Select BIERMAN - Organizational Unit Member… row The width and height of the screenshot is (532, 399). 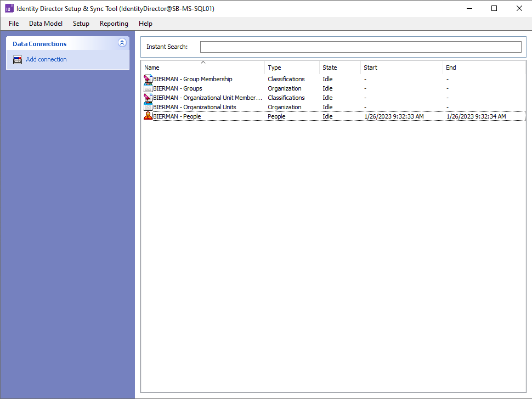334,98
